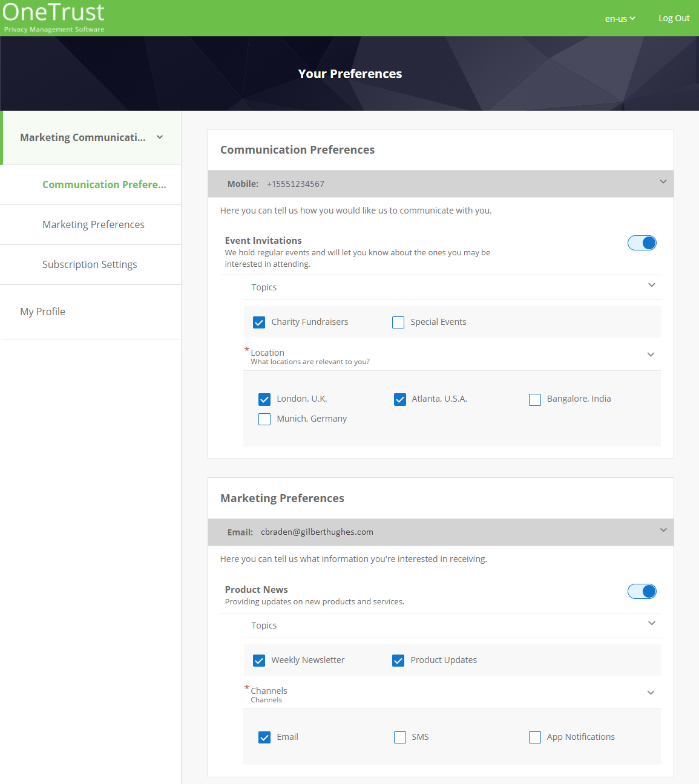The height and width of the screenshot is (784, 699).
Task: Select Bangalore, India as a location
Action: tap(534, 399)
